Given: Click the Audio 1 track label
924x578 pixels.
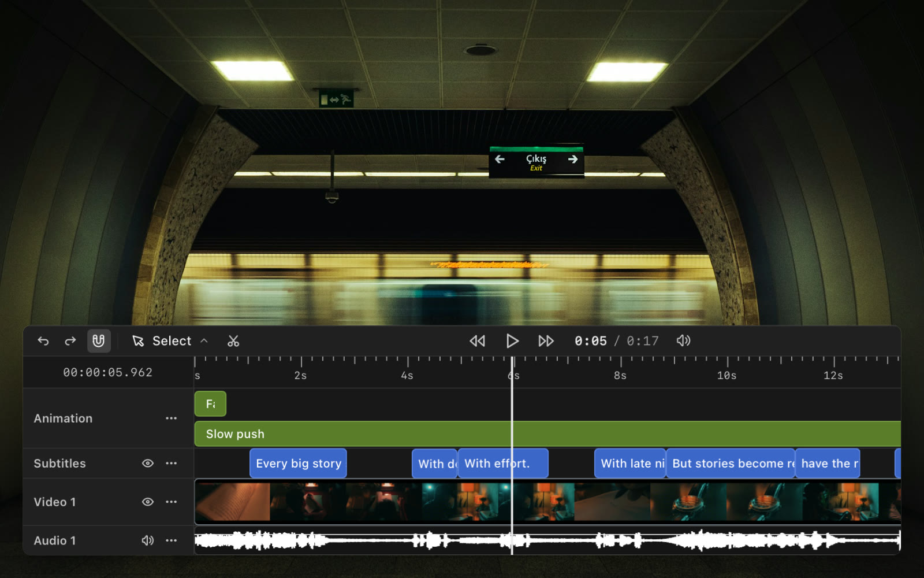Looking at the screenshot, I should [55, 540].
